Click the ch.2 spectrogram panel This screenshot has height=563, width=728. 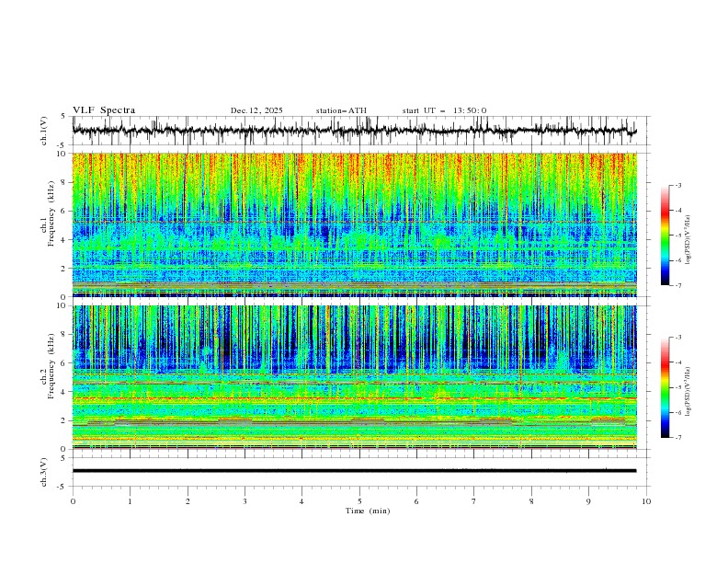pos(355,377)
